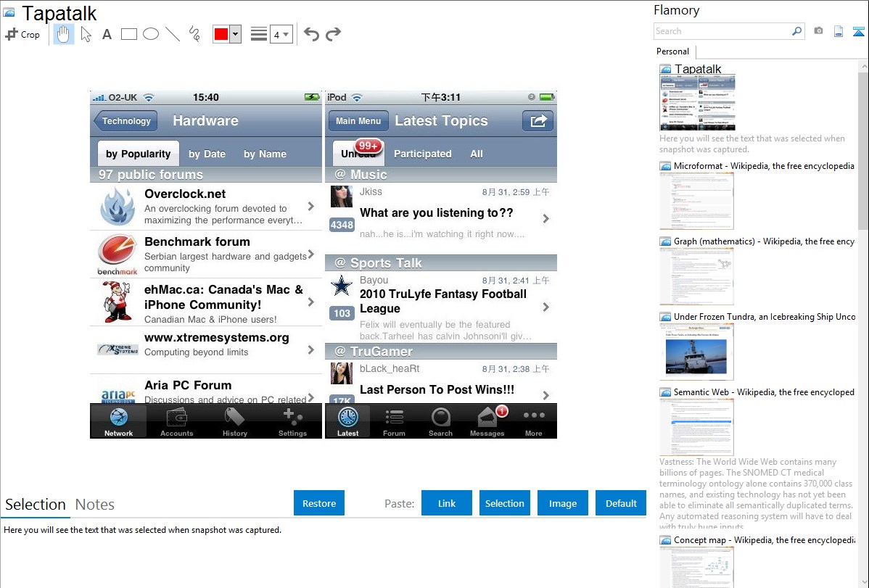Select the Participated filter tab
The height and width of the screenshot is (588, 869).
[423, 154]
